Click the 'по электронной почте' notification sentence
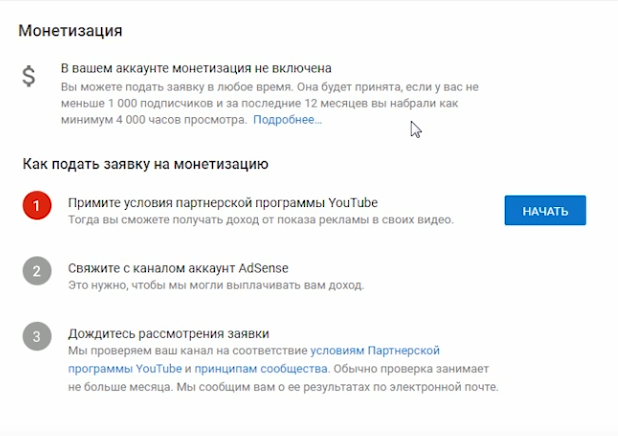 pos(340,387)
